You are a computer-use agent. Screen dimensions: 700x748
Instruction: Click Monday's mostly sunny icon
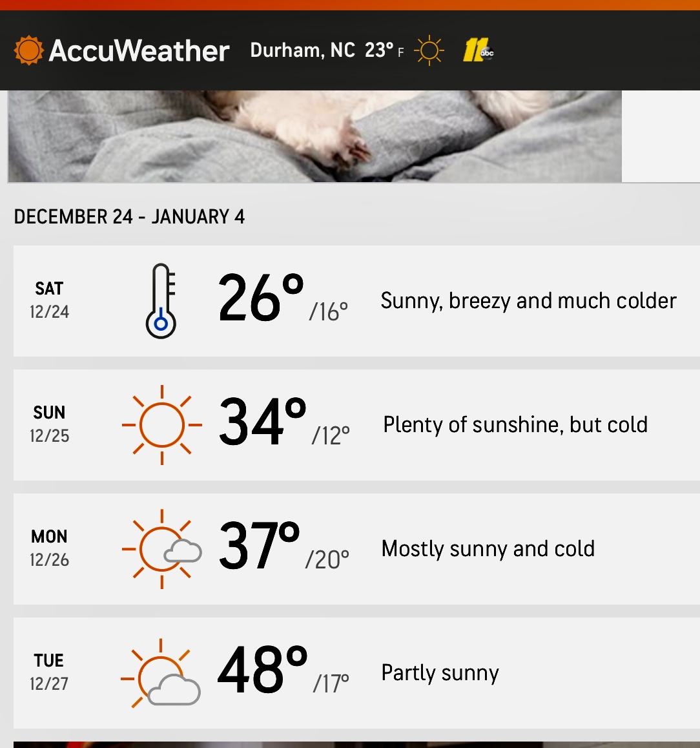click(163, 549)
